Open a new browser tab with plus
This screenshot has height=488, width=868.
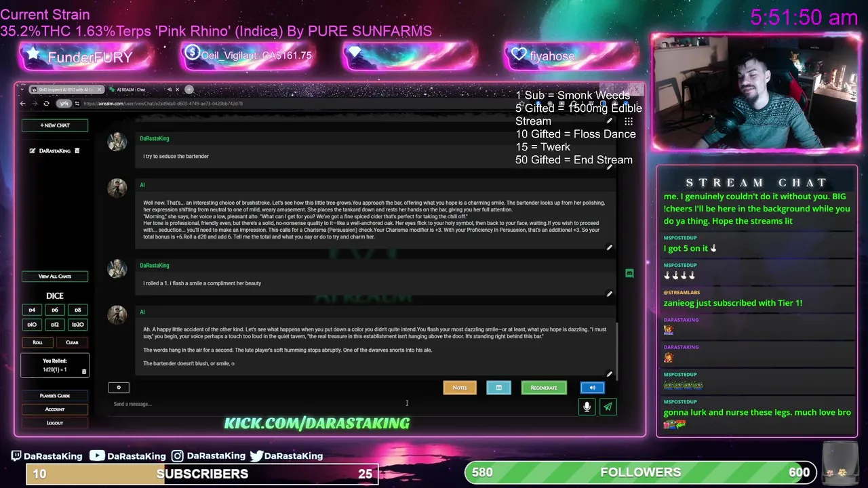189,89
